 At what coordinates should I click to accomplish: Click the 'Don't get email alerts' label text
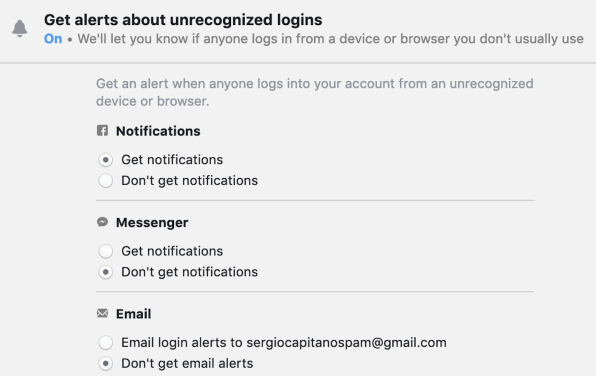(x=187, y=363)
